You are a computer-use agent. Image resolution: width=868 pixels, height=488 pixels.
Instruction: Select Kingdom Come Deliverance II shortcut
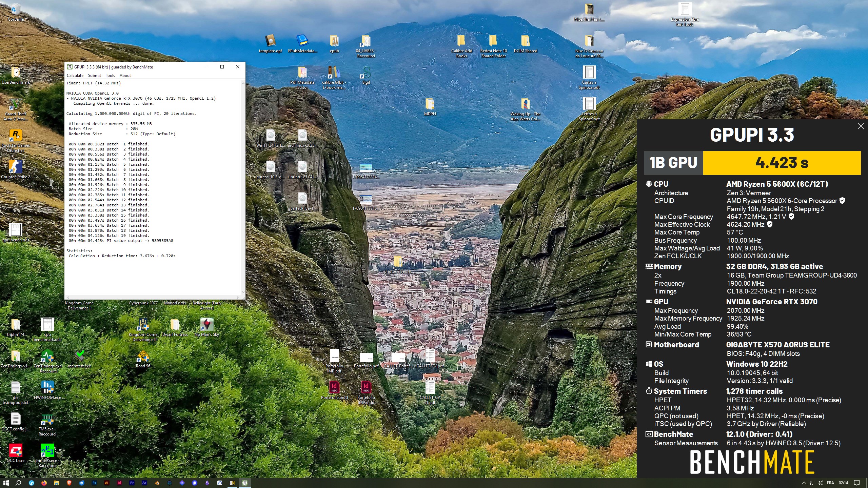(143, 329)
